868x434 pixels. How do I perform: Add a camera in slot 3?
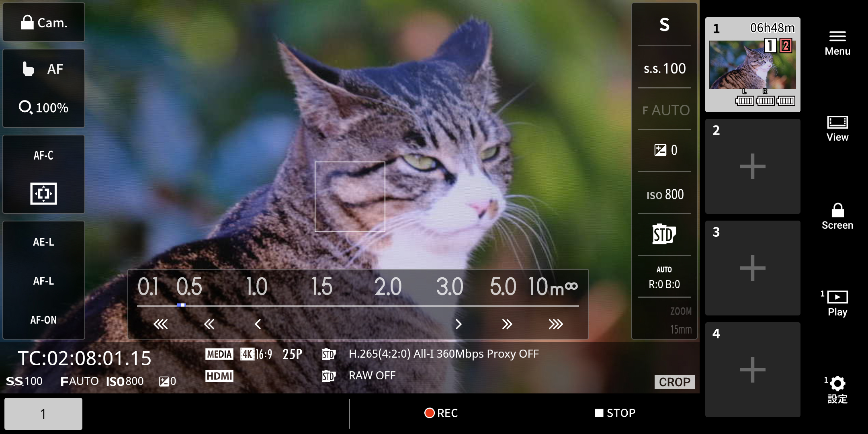(x=753, y=268)
